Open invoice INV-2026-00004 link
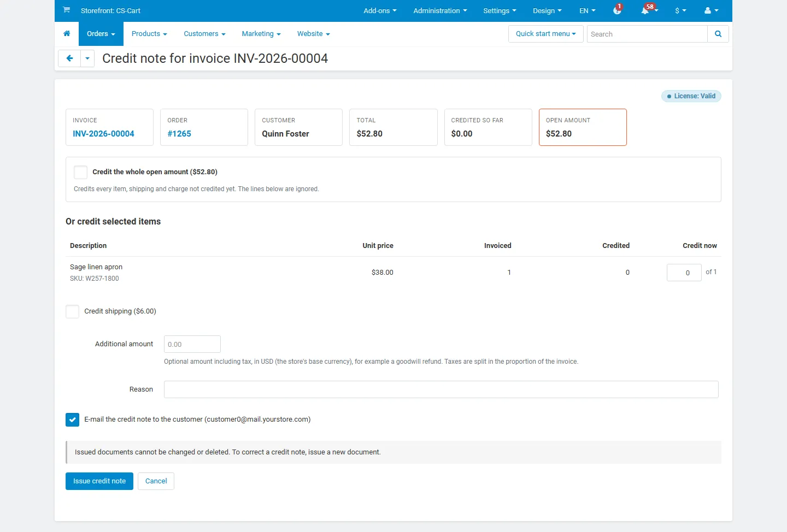Screen dimensions: 787x532 pyautogui.click(x=103, y=134)
